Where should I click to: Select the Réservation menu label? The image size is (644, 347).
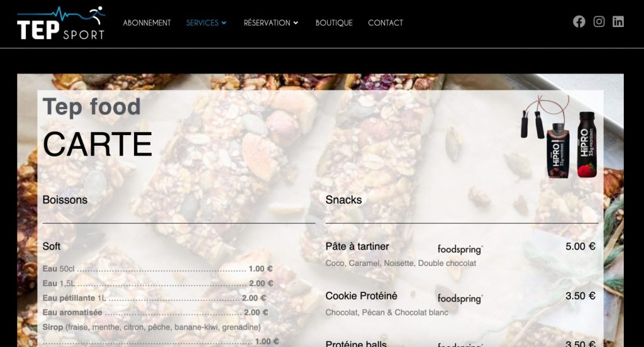[267, 23]
